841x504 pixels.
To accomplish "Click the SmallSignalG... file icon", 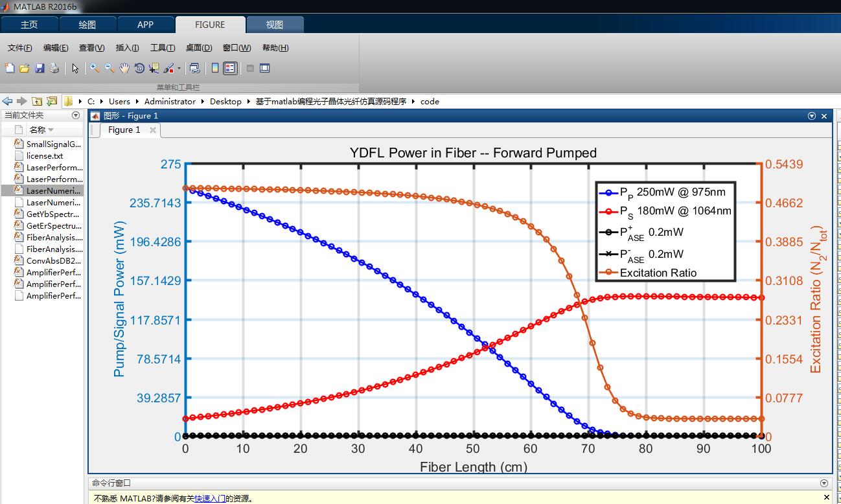I will coord(19,144).
